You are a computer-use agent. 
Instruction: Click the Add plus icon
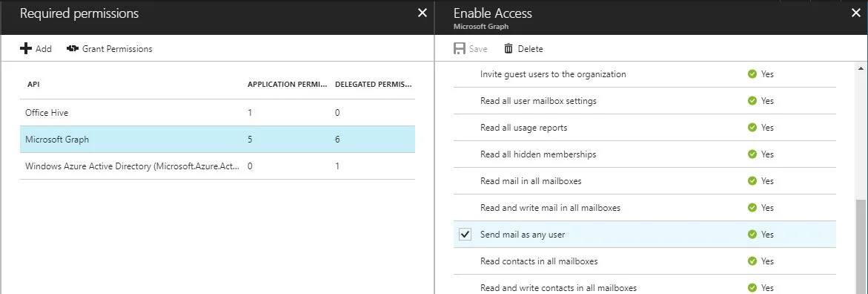point(25,48)
